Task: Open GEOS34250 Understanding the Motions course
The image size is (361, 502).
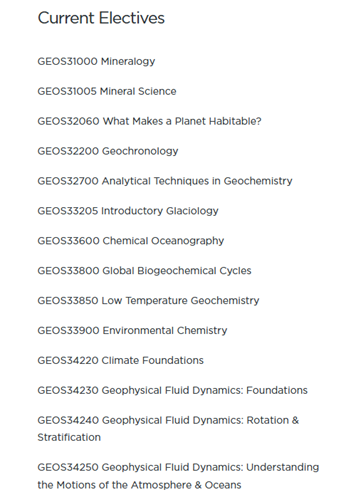Action: tap(178, 476)
